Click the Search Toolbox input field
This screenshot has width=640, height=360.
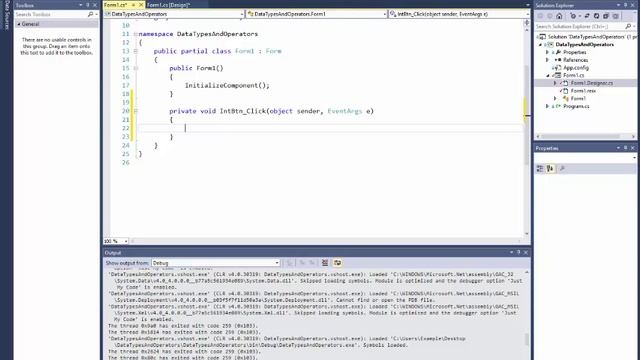51,14
